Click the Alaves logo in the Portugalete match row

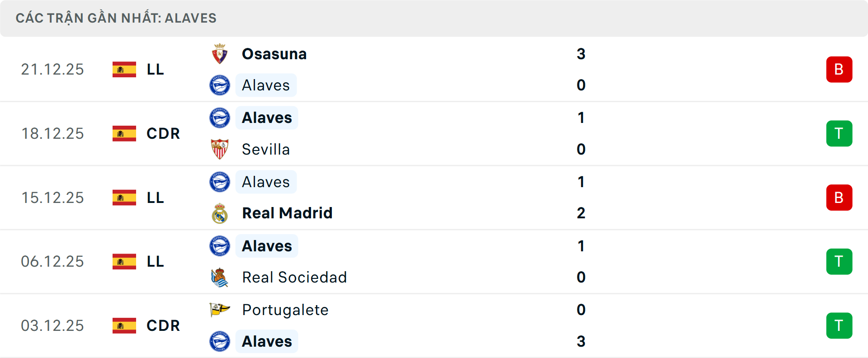[220, 341]
